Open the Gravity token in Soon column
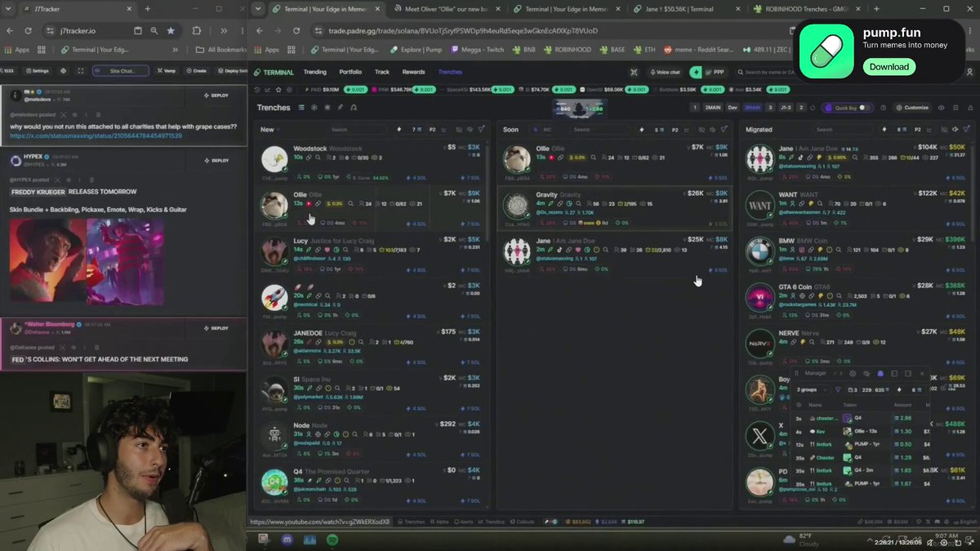The image size is (980, 551). pos(615,209)
